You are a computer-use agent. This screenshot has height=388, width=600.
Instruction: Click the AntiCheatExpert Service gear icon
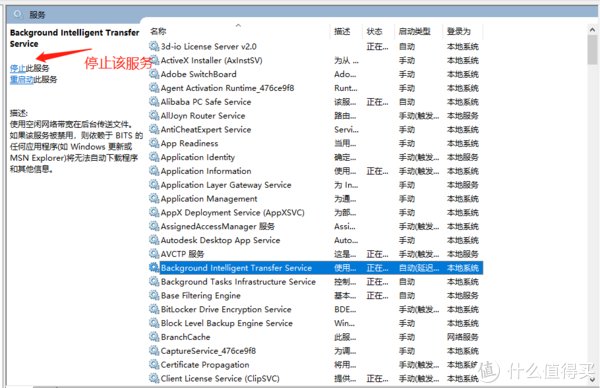point(154,129)
